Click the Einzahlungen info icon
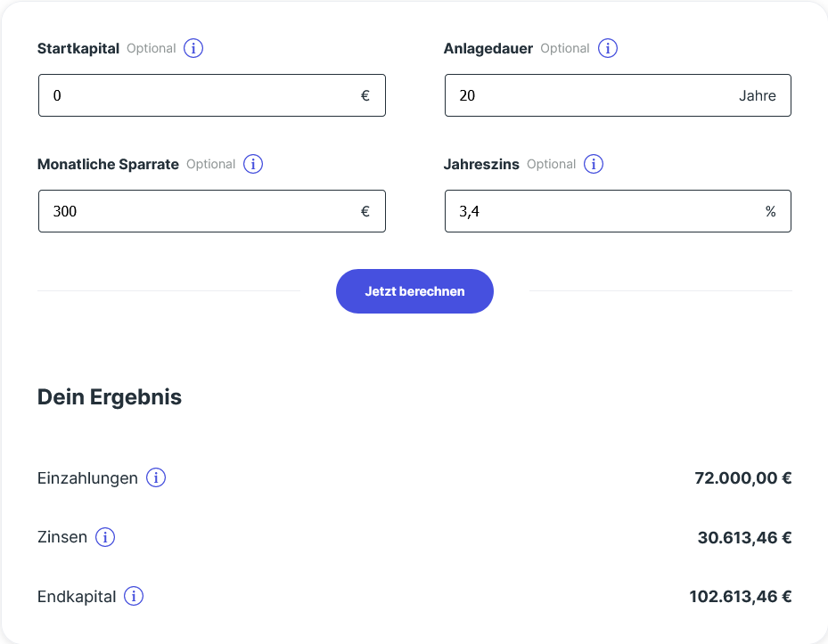This screenshot has height=644, width=828. [156, 478]
